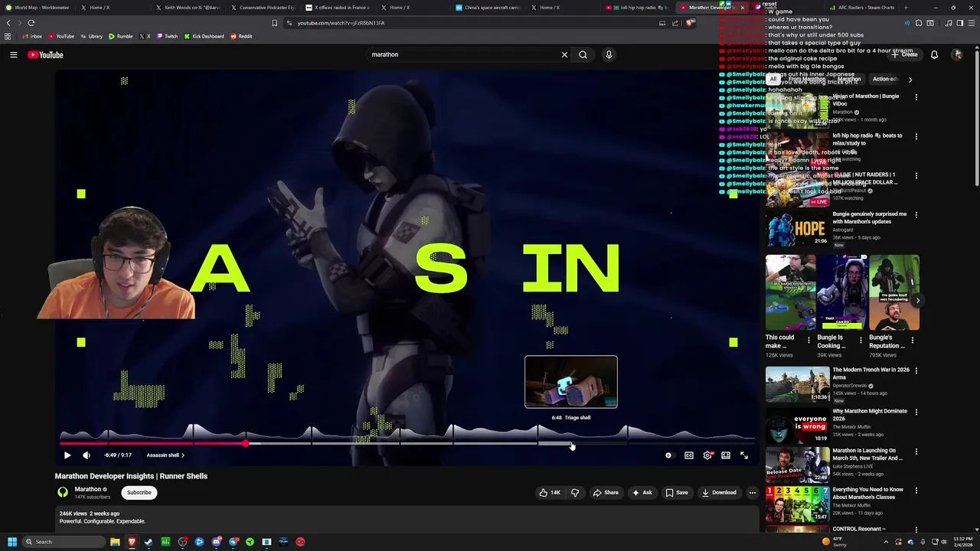Enter fullscreen mode
The image size is (980, 551).
(744, 455)
